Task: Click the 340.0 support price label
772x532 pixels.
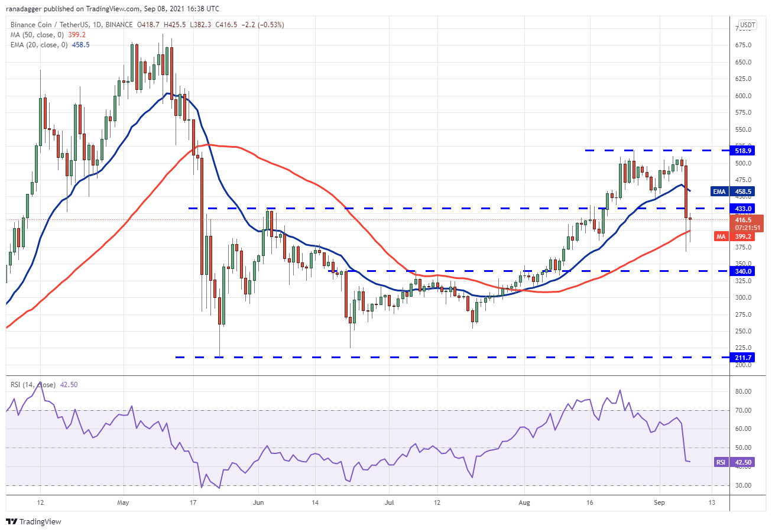Action: (744, 271)
